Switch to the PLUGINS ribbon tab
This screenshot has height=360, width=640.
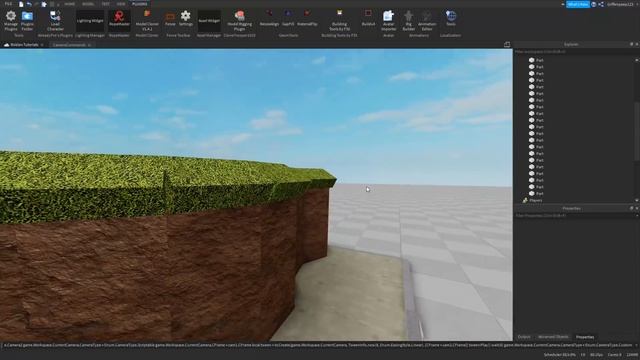click(140, 4)
